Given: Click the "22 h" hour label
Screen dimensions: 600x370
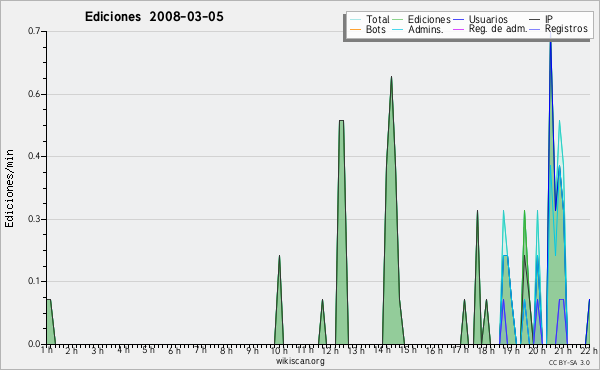Looking at the screenshot, I should pos(589,350).
